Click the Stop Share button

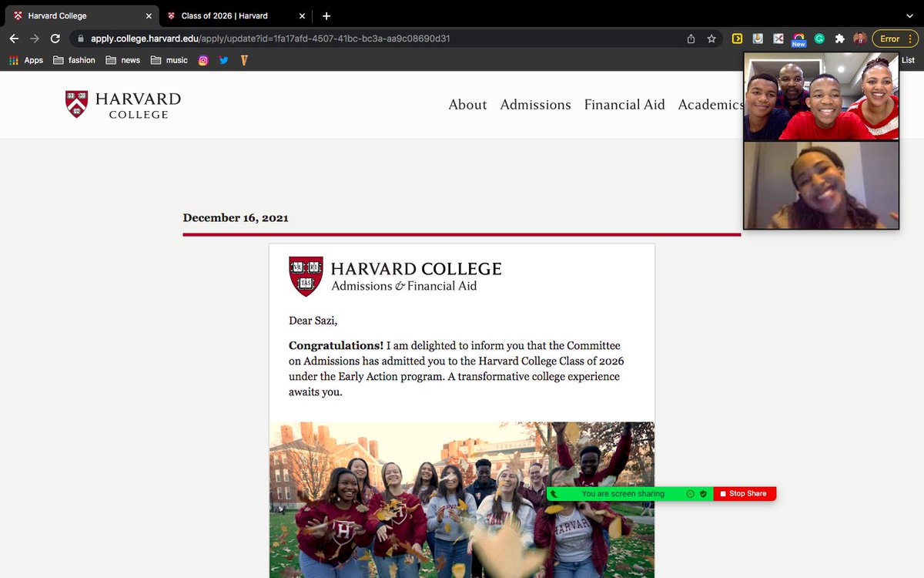745,493
